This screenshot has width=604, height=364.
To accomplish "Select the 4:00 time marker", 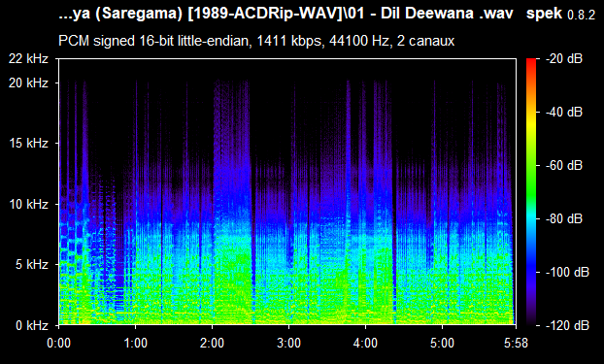I will click(365, 343).
